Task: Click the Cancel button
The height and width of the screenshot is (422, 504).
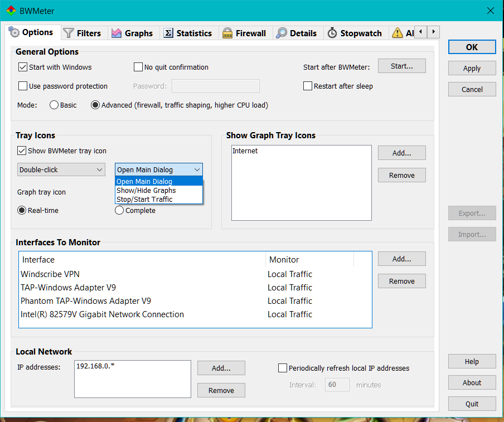Action: pos(472,89)
